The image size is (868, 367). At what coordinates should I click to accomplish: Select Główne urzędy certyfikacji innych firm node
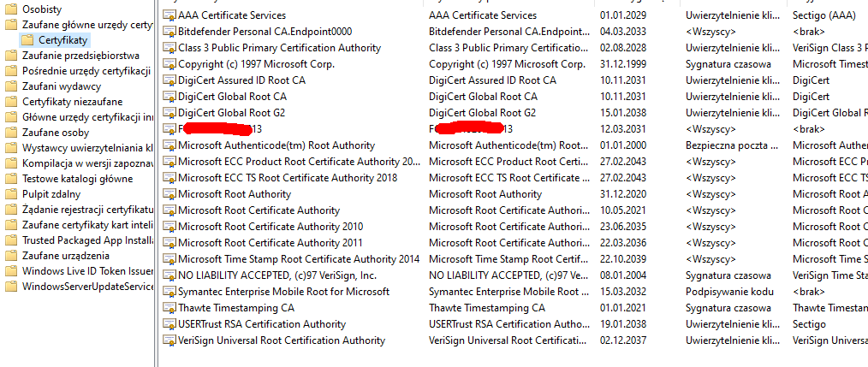[87, 117]
